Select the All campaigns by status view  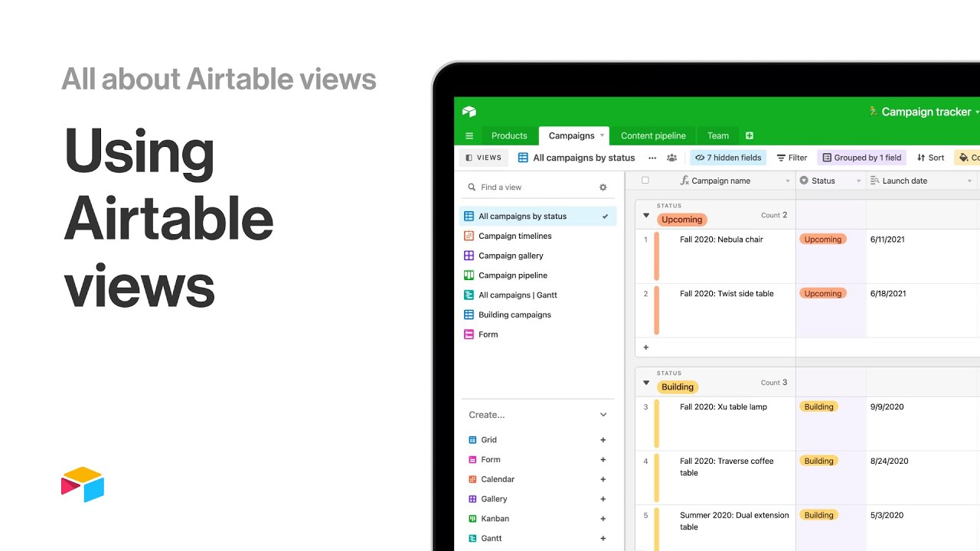pos(537,217)
